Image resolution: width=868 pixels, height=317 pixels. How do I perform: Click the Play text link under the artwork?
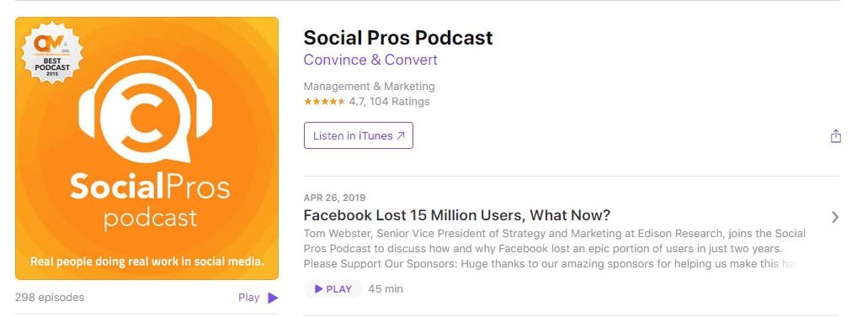click(249, 298)
